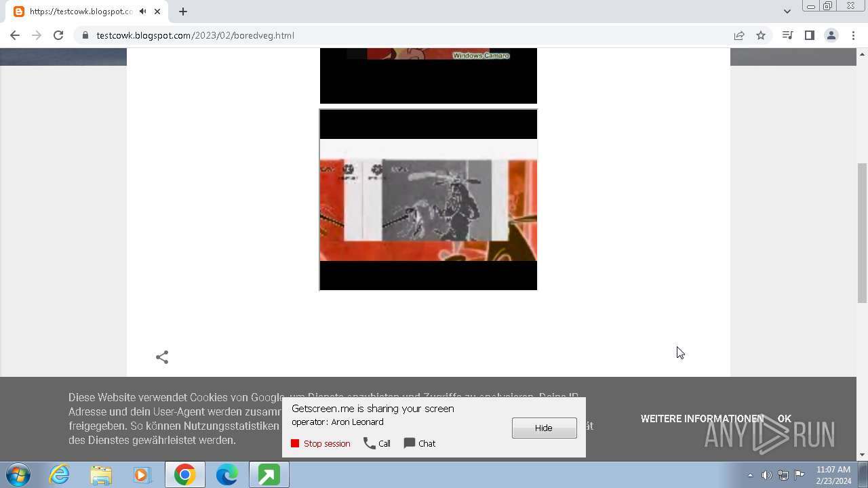The width and height of the screenshot is (868, 488).
Task: Click WEITERE INFORMATIONEN in cookie notice
Action: pos(702,419)
